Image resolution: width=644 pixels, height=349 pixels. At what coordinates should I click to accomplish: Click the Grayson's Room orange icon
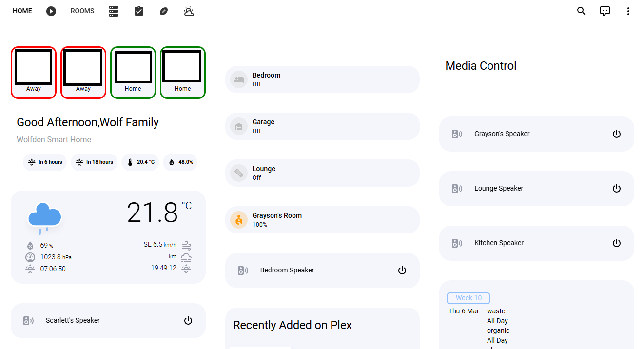(239, 220)
